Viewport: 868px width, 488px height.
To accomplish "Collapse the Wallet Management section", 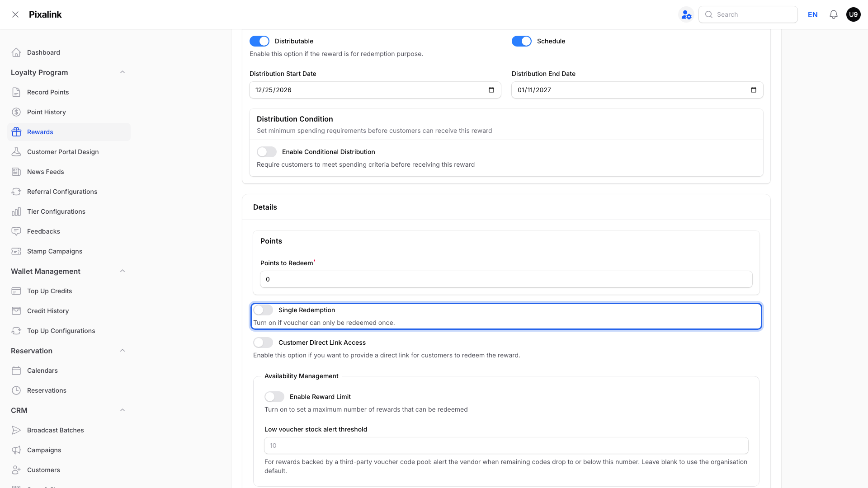I will (123, 271).
